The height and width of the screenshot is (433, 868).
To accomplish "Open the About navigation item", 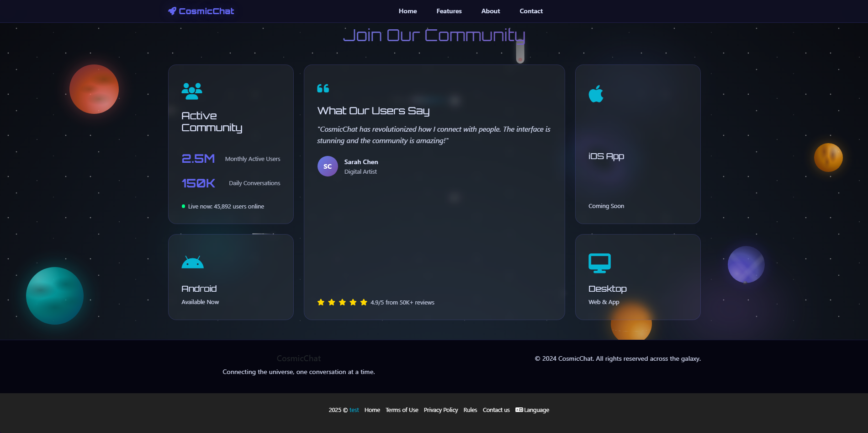I will coord(491,11).
